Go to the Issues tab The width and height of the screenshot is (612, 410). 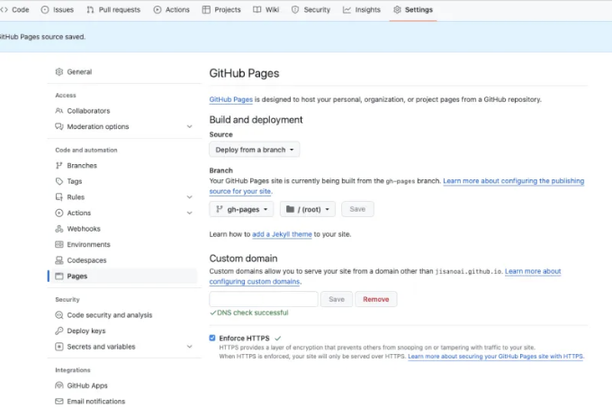[x=57, y=10]
